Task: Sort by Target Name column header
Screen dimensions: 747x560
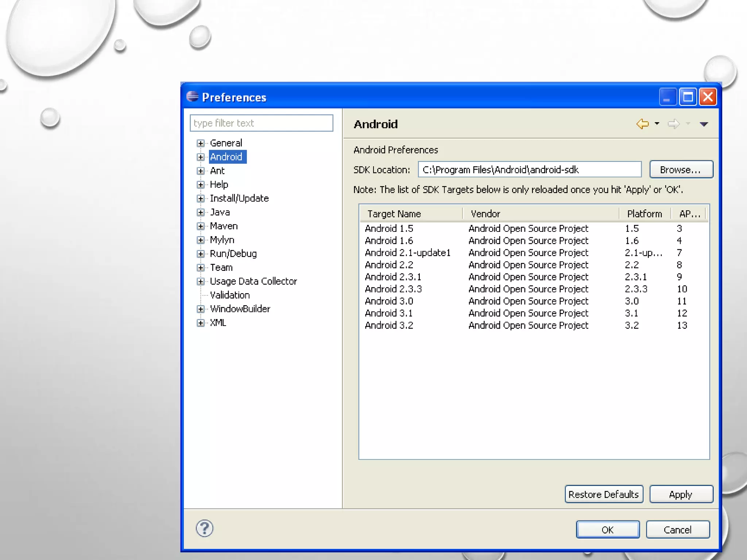Action: coord(411,214)
